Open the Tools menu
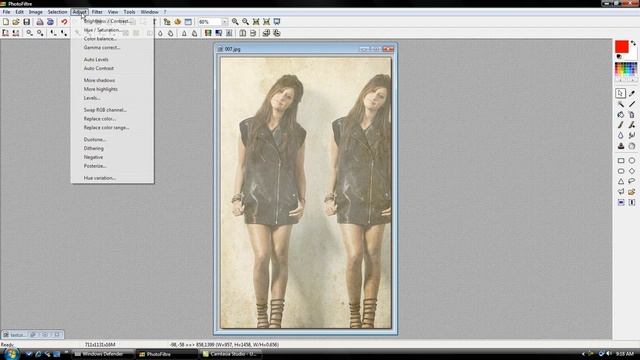 tap(129, 12)
